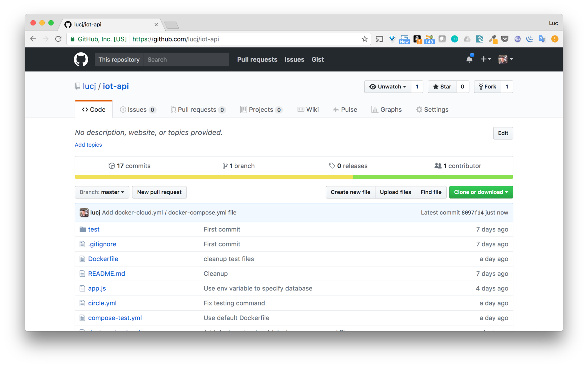Viewport: 588px width, 367px height.
Task: Open the Branch: master dropdown
Action: point(102,192)
